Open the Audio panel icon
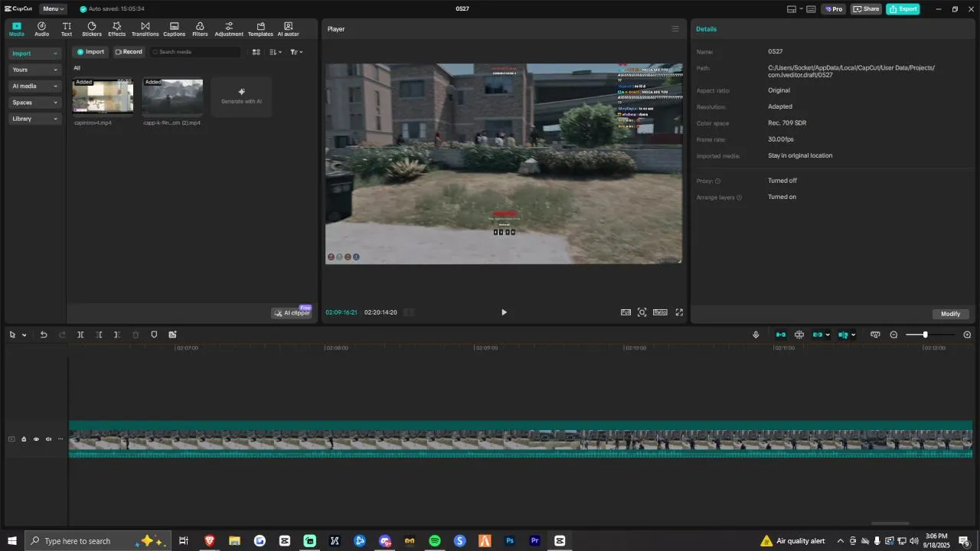The height and width of the screenshot is (551, 980). tap(41, 29)
